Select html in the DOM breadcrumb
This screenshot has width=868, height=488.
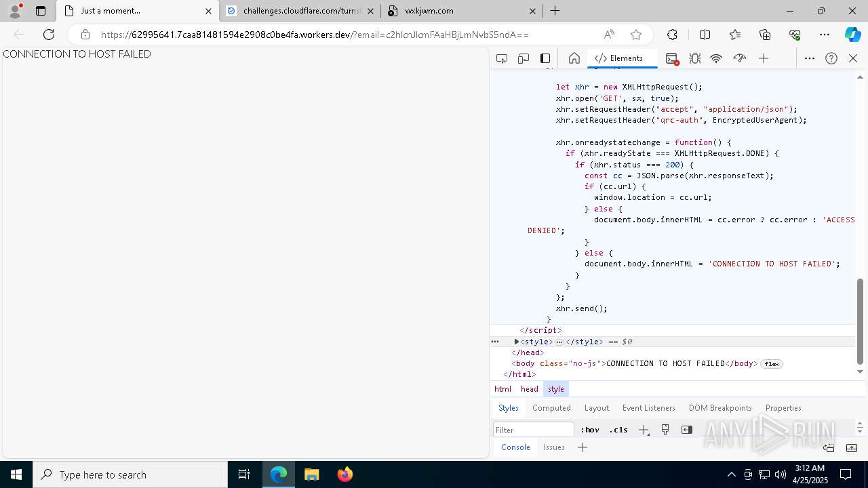(x=502, y=389)
